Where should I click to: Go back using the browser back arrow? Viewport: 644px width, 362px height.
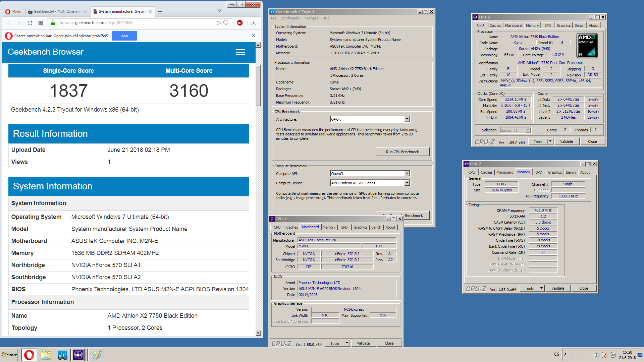[9, 23]
